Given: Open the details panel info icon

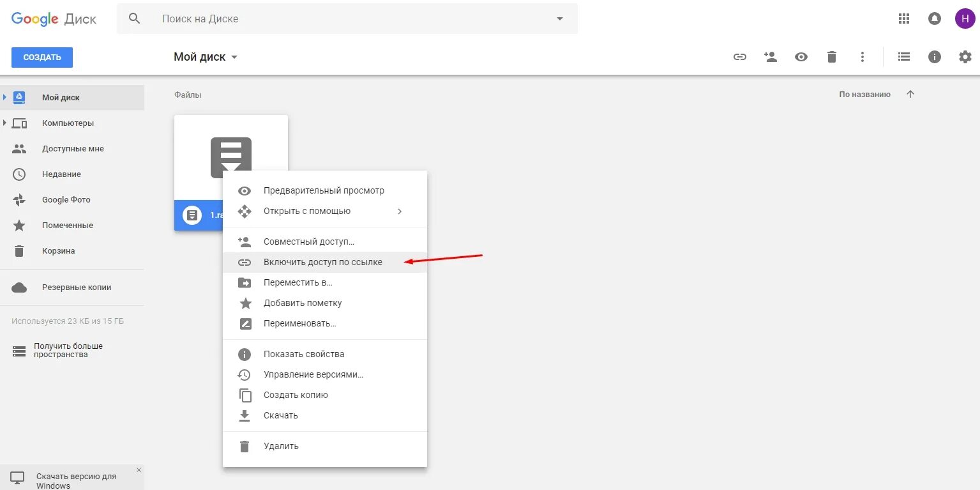Looking at the screenshot, I should 934,57.
